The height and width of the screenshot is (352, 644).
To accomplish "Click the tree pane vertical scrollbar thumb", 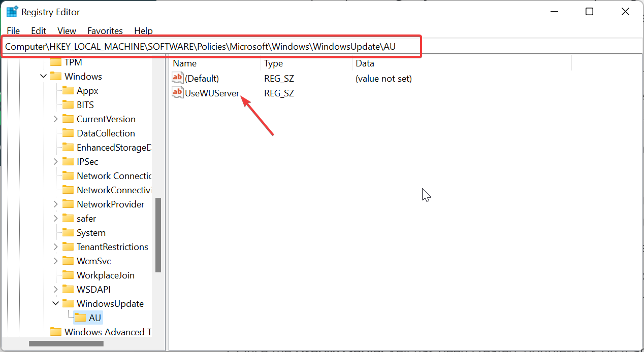I will point(158,234).
